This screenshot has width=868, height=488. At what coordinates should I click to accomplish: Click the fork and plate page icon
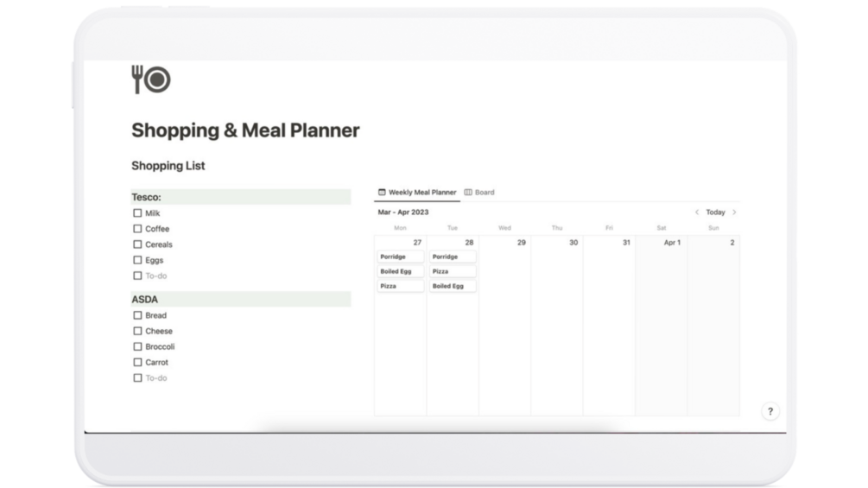coord(150,79)
